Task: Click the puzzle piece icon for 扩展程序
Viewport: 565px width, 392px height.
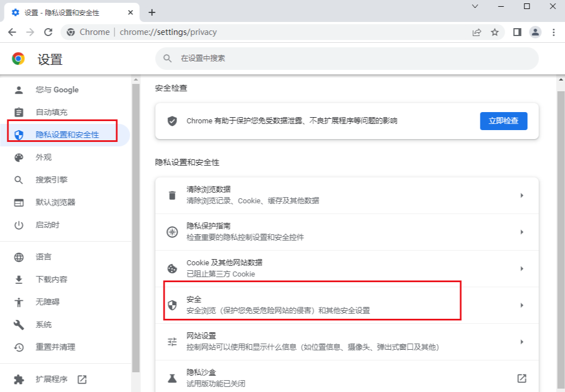Action: [x=19, y=380]
